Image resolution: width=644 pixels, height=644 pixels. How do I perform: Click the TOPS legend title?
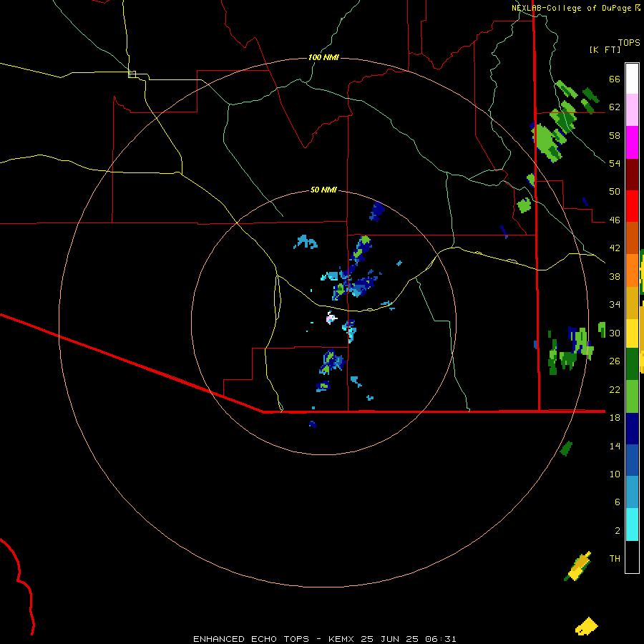click(x=629, y=43)
